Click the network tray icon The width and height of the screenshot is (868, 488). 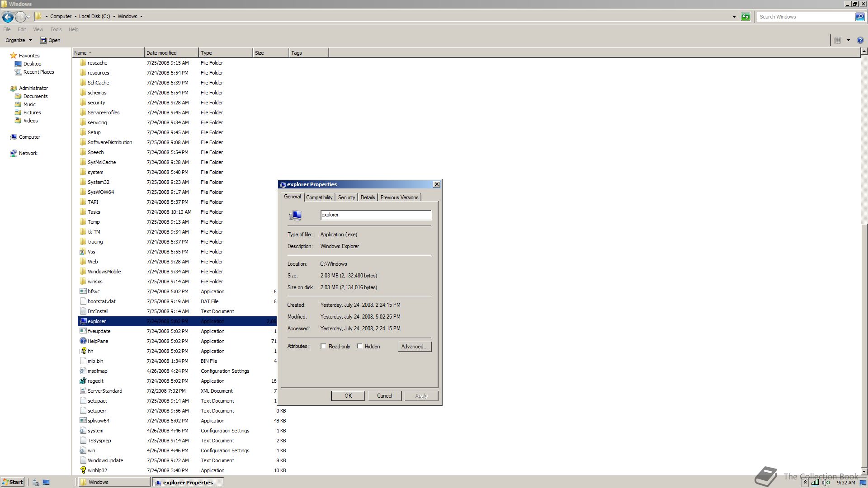pos(815,483)
